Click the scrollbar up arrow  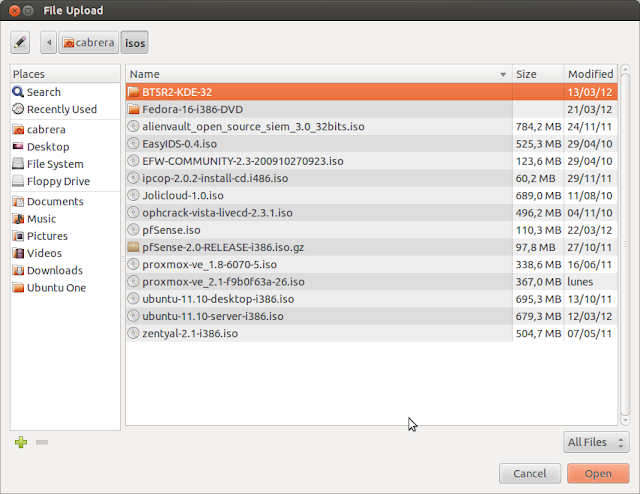click(x=625, y=69)
